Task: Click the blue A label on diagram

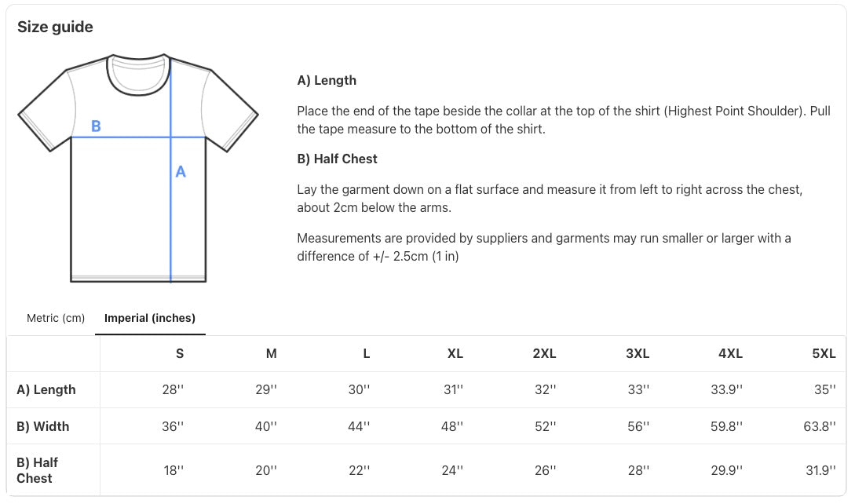Action: pos(181,172)
